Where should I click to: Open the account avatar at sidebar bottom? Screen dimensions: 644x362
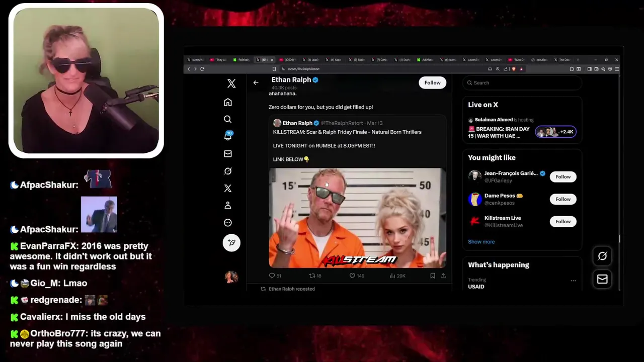pos(231,277)
